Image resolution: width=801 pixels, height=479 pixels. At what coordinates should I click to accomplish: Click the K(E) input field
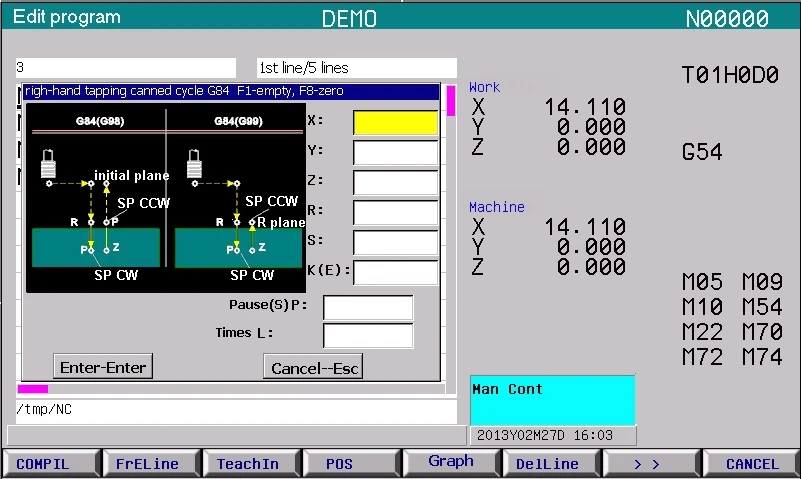[x=395, y=272]
